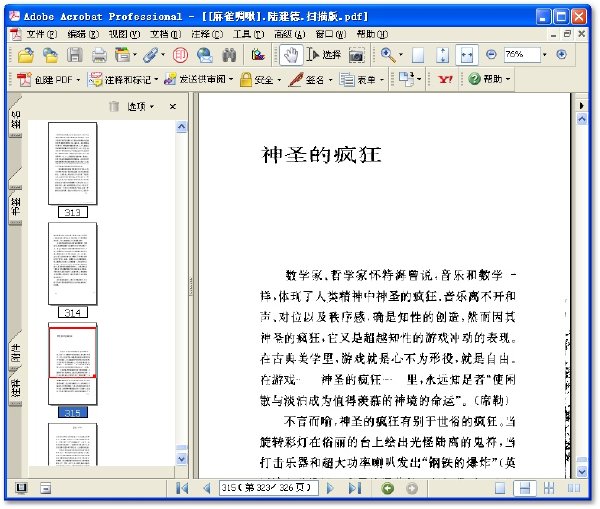Click the red stamp icon in the toolbar
This screenshot has width=600, height=509.
tap(180, 55)
